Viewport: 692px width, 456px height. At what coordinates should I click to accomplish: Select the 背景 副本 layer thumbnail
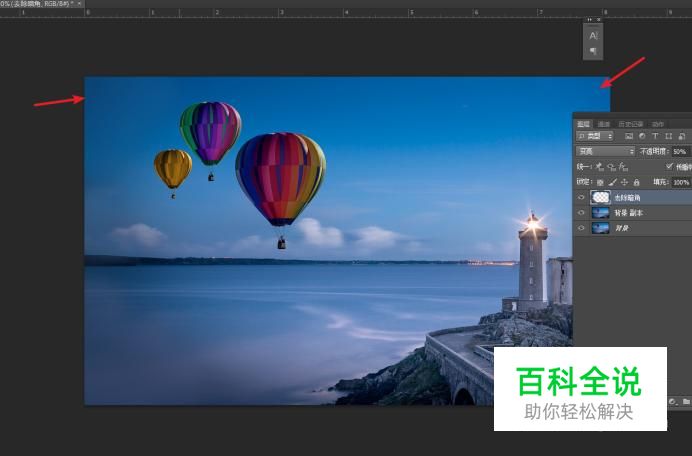[600, 213]
